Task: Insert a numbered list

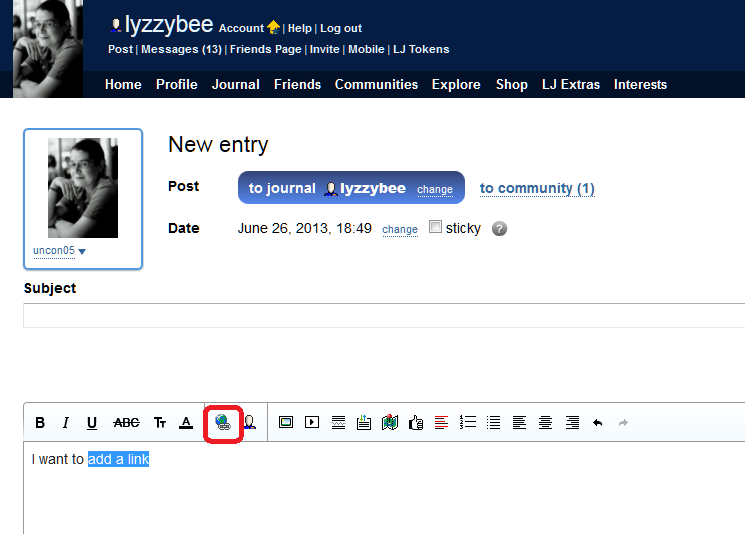Action: (467, 423)
